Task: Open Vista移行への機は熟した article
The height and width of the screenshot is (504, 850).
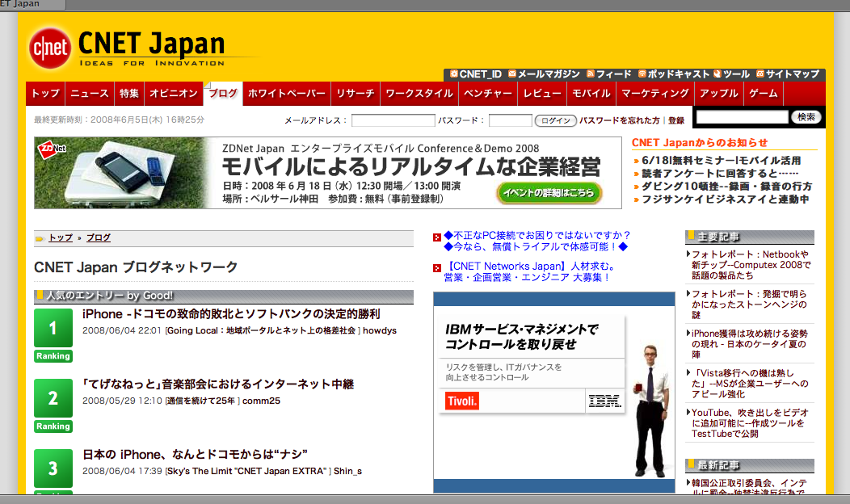Action: point(751,384)
